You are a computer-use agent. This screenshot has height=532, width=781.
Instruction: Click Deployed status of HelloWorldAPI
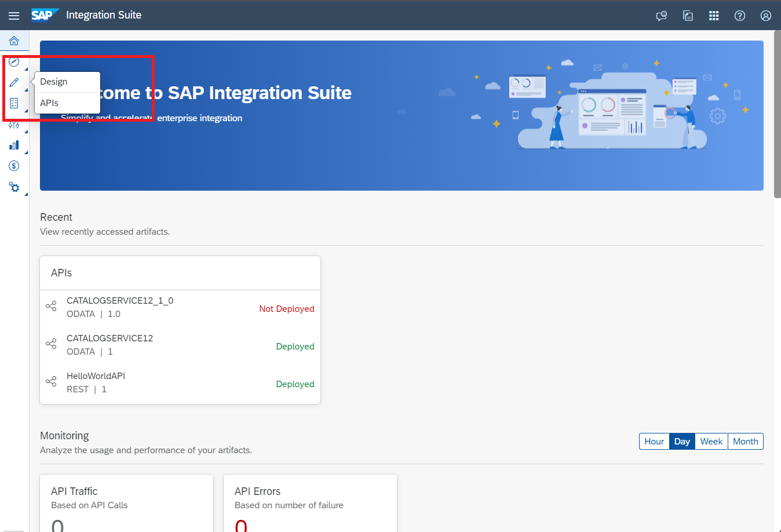tap(295, 384)
